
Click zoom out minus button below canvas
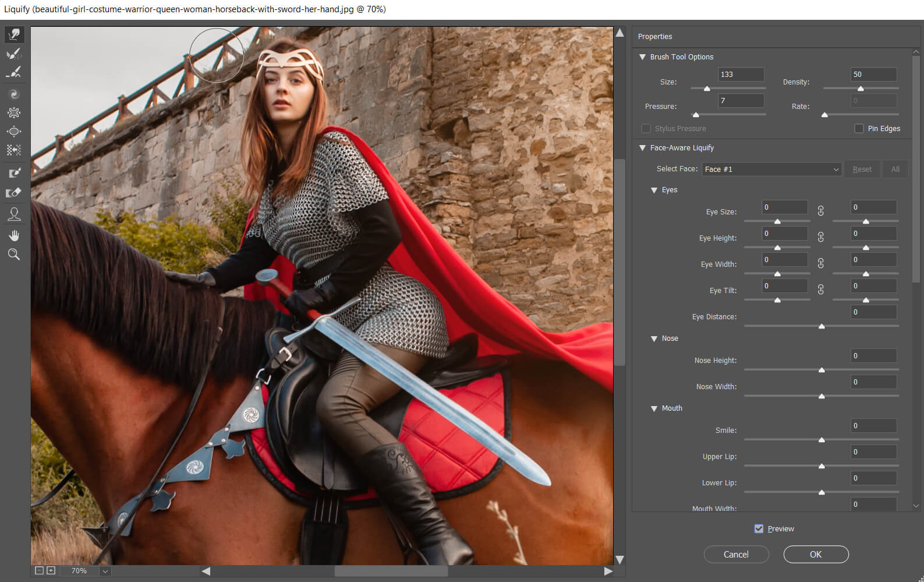tap(39, 570)
